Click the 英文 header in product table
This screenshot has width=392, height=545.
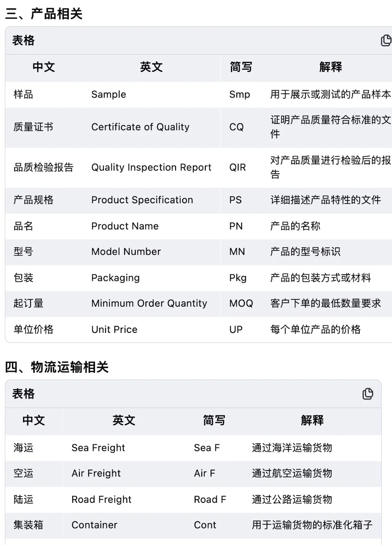tap(151, 67)
